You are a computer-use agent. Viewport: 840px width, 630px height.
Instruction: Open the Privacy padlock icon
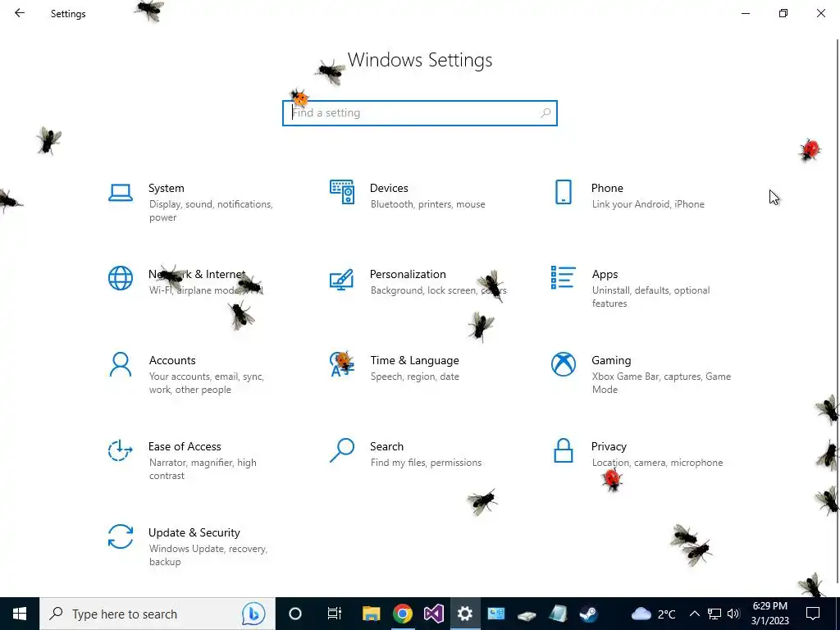[x=563, y=450]
